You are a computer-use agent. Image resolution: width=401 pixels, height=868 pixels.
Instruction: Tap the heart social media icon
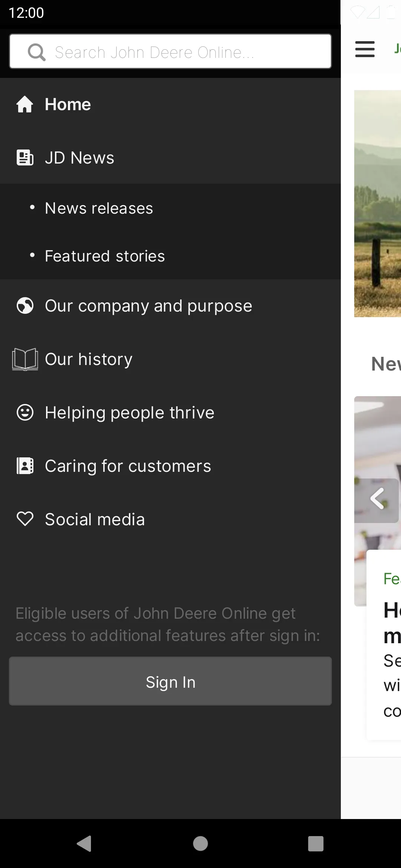tap(25, 519)
